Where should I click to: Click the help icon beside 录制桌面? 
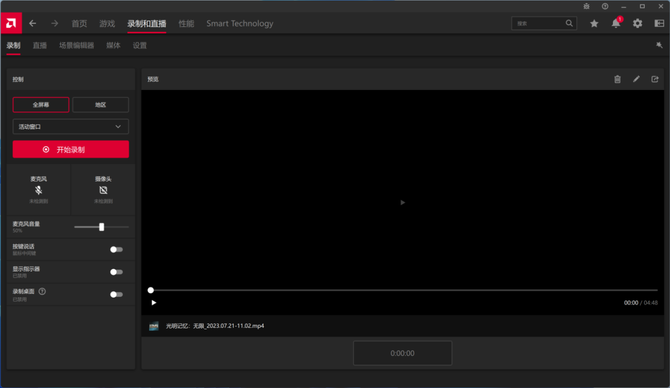(x=42, y=291)
